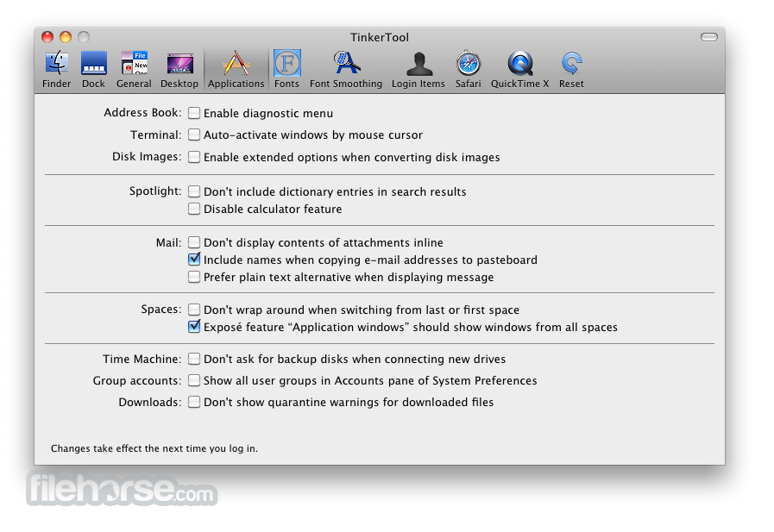Click the Mail: label
774x532 pixels.
[x=168, y=242]
